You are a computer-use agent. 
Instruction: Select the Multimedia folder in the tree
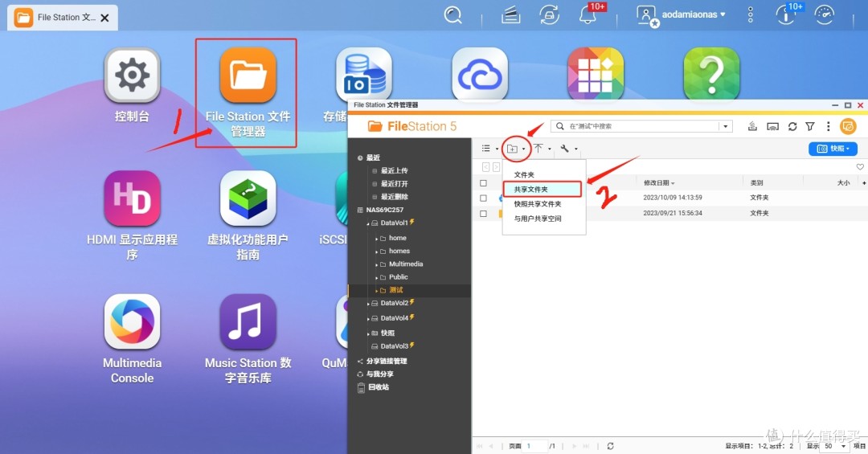406,264
